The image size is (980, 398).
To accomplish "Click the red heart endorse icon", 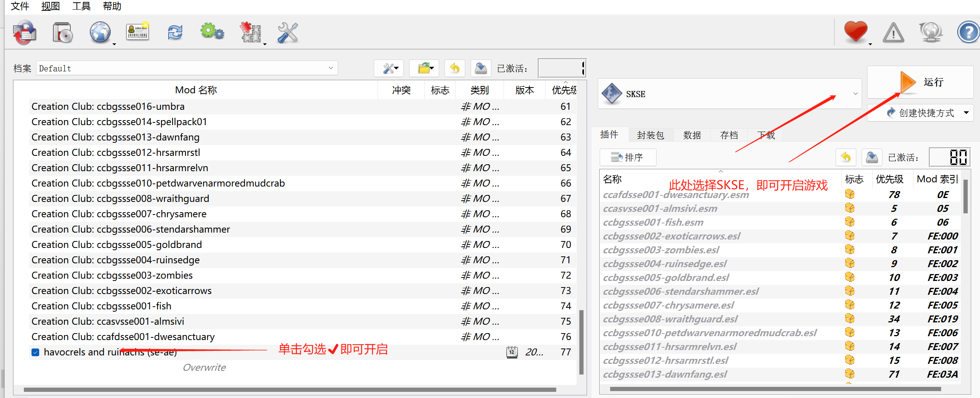I will pyautogui.click(x=855, y=32).
